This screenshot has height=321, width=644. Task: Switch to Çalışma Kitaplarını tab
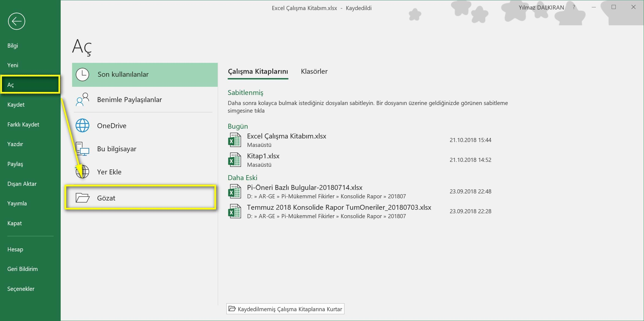pyautogui.click(x=258, y=72)
